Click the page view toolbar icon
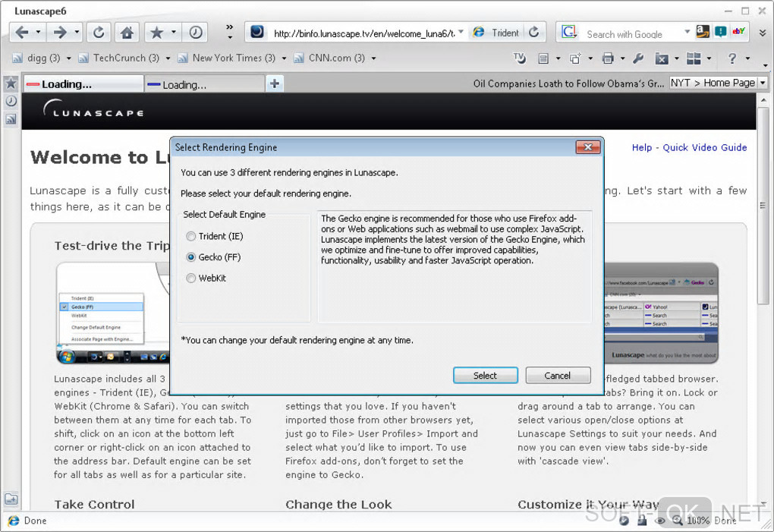Viewport: 774px width, 532px height. click(x=543, y=58)
